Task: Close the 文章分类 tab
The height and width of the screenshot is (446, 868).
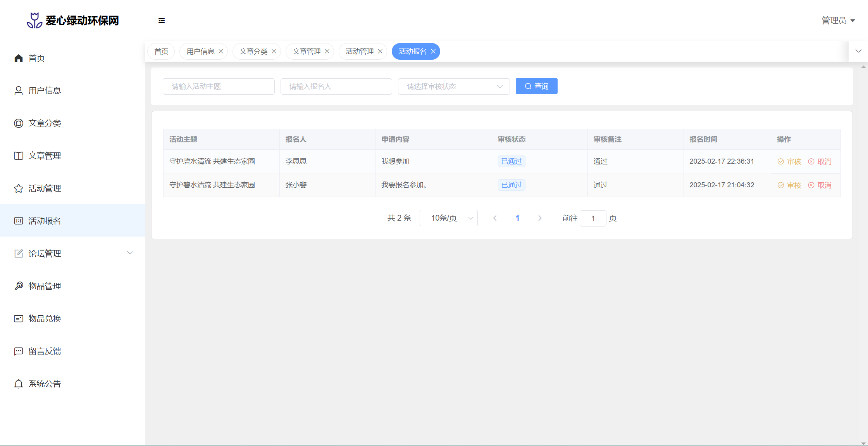Action: click(274, 52)
